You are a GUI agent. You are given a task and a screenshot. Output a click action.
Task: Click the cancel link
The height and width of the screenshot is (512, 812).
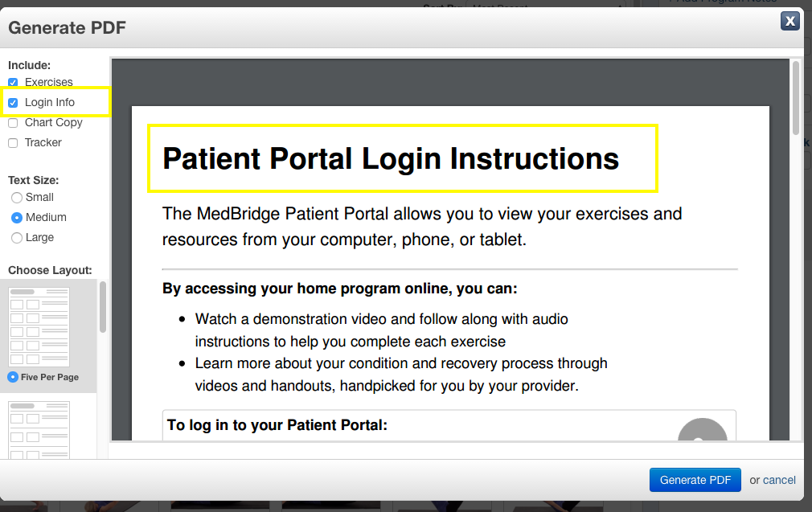(779, 480)
